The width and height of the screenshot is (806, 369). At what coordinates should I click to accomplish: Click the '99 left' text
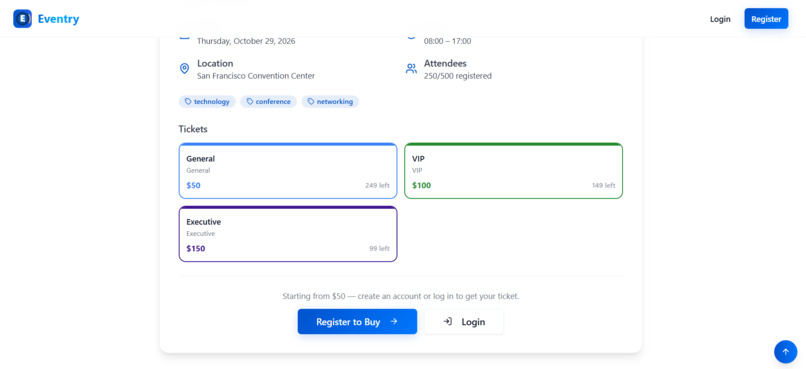coord(379,249)
